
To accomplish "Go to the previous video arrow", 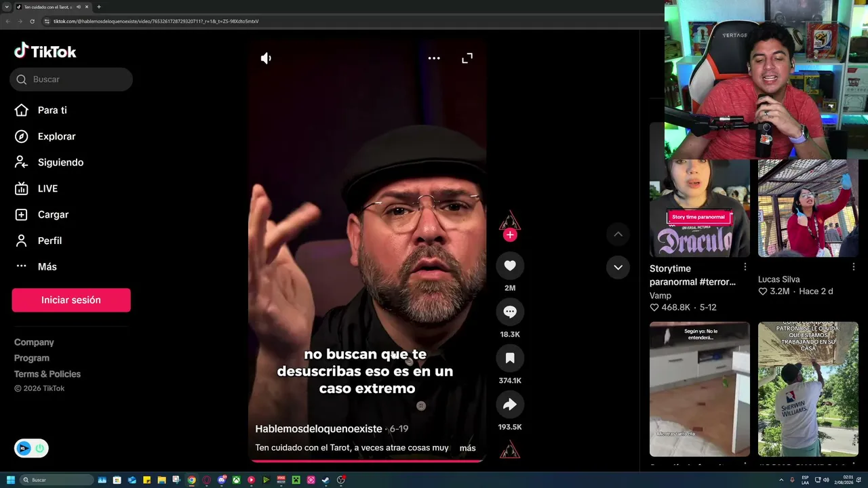I will click(618, 235).
